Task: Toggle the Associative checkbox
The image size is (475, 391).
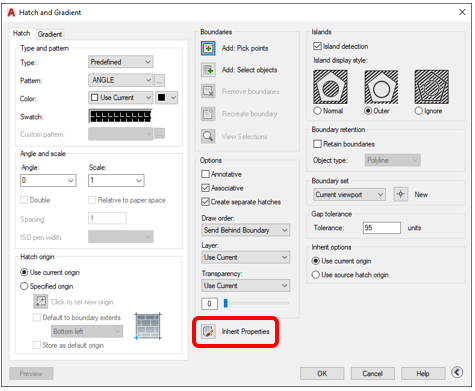Action: pos(205,188)
